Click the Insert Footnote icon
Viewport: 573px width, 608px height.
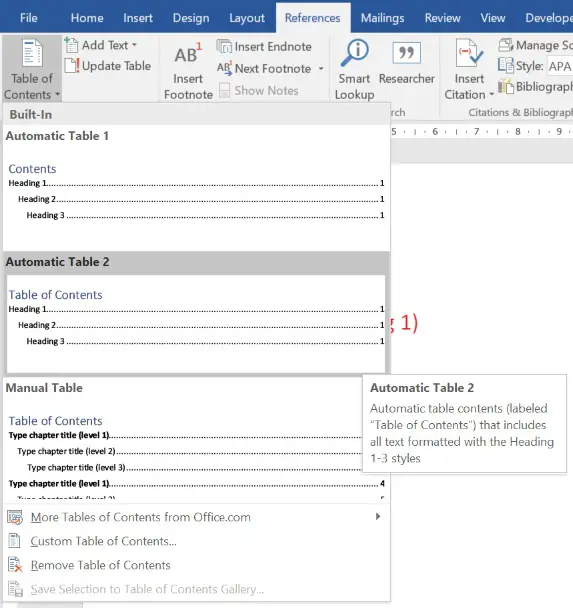[188, 54]
